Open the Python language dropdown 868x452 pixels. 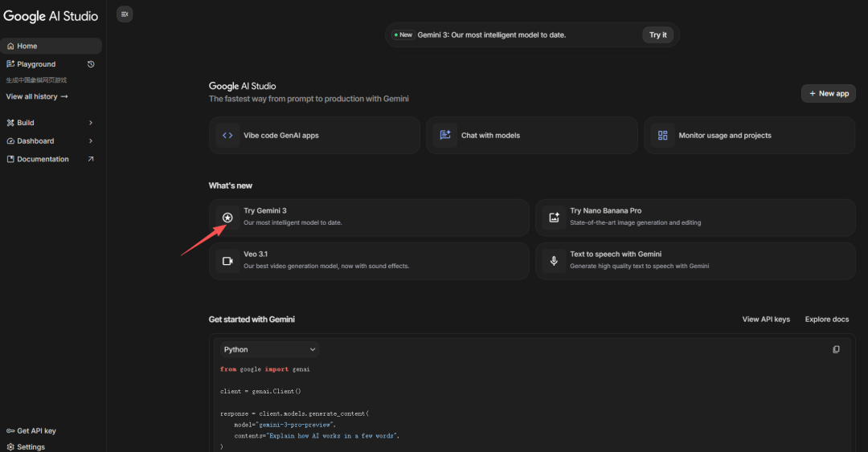pos(269,350)
